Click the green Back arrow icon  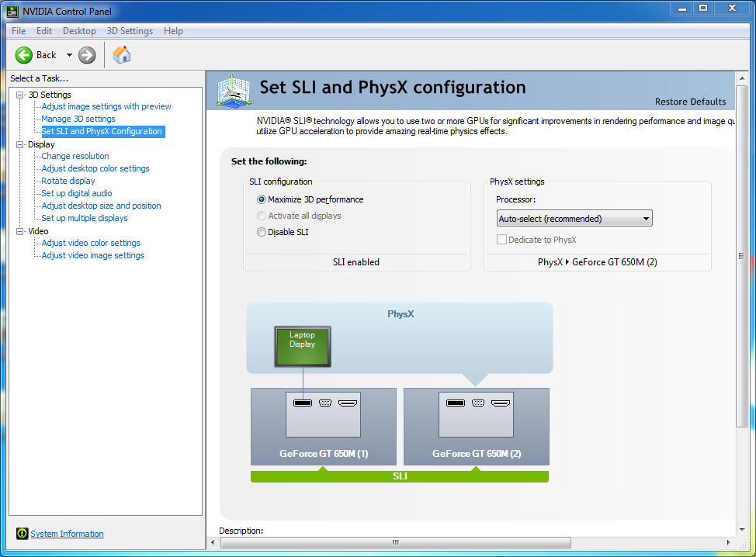point(23,55)
